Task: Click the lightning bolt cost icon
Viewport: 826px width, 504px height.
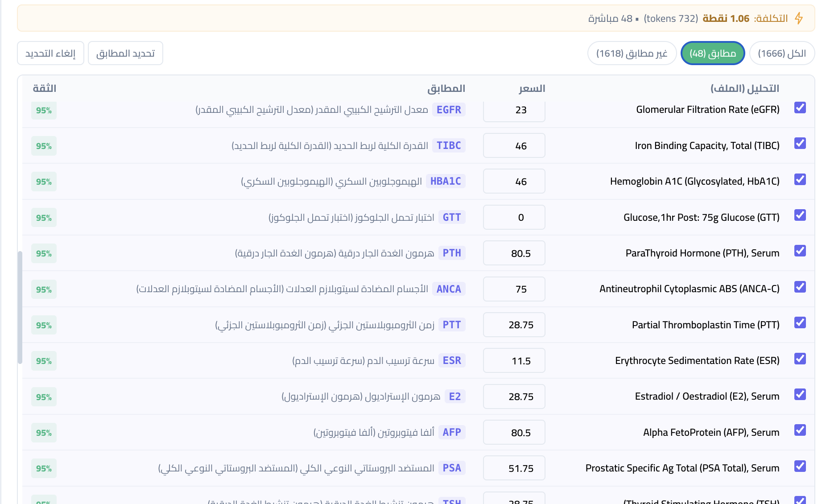Action: (799, 18)
